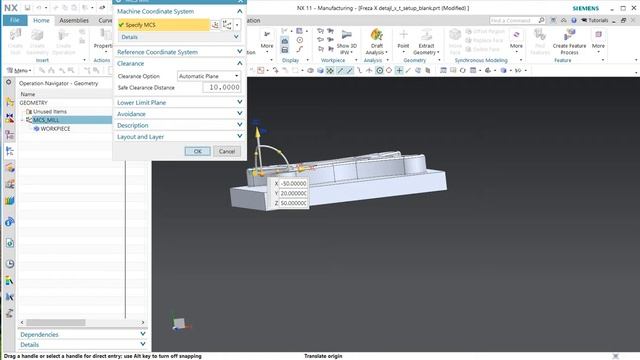This screenshot has height=360, width=640.
Task: Click the Find a Command search icon
Action: [542, 20]
